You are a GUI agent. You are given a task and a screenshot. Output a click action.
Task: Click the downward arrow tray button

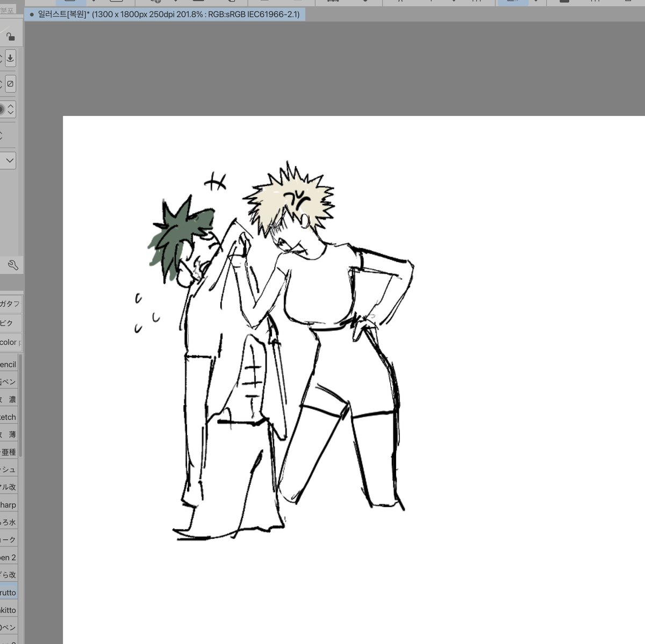coord(10,58)
